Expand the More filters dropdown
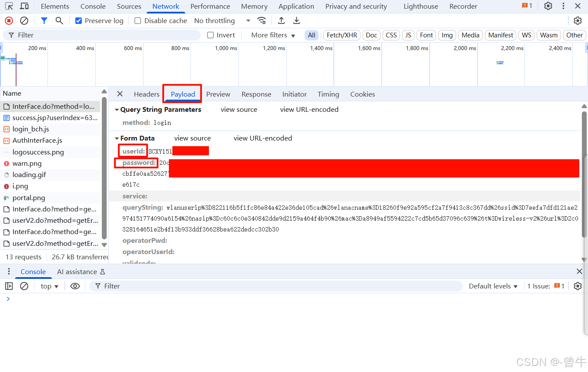Screen dimensions: 588x372 pos(271,35)
